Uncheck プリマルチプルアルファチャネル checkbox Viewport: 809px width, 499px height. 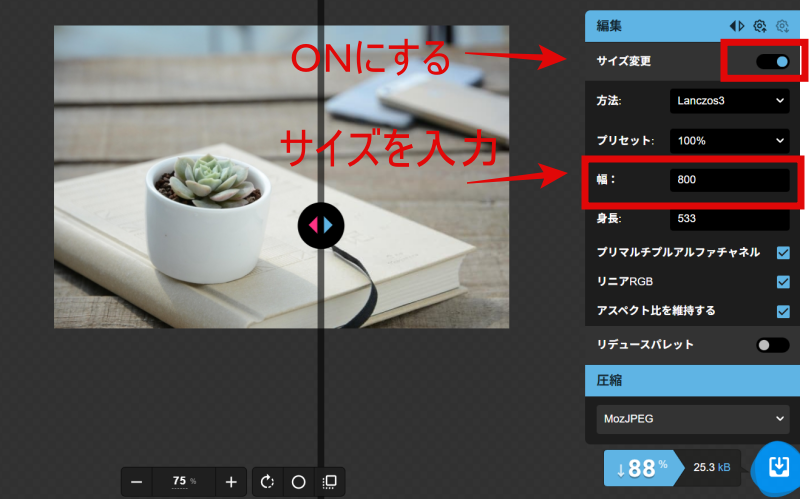pyautogui.click(x=783, y=253)
